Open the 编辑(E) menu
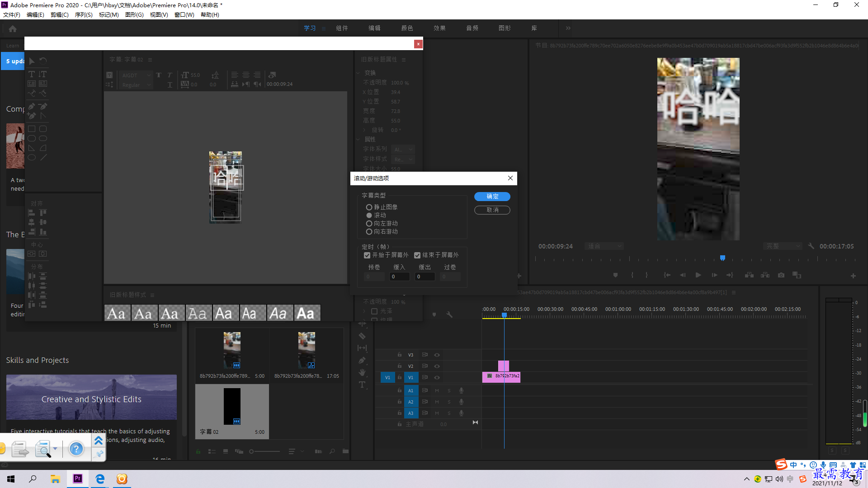Image resolution: width=868 pixels, height=488 pixels. coord(35,15)
